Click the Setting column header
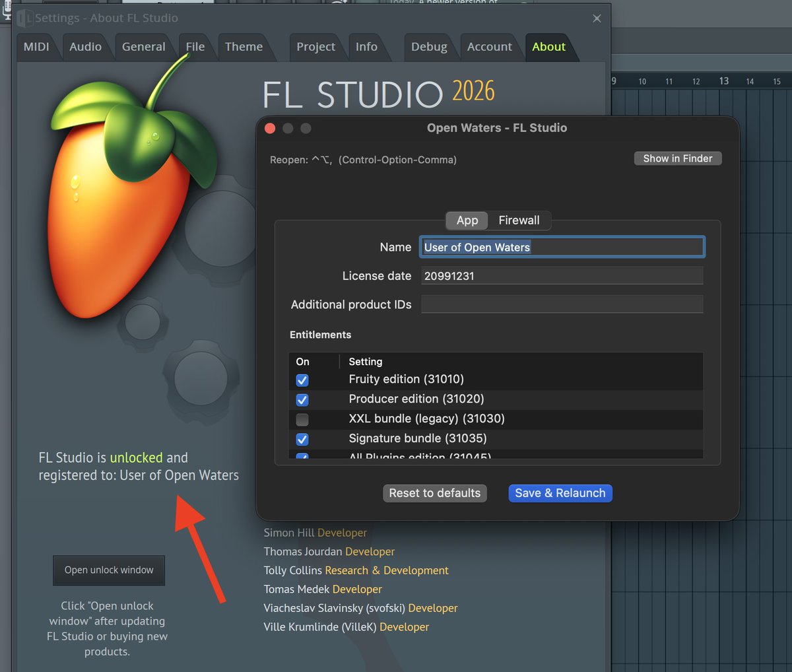792x672 pixels. (366, 362)
